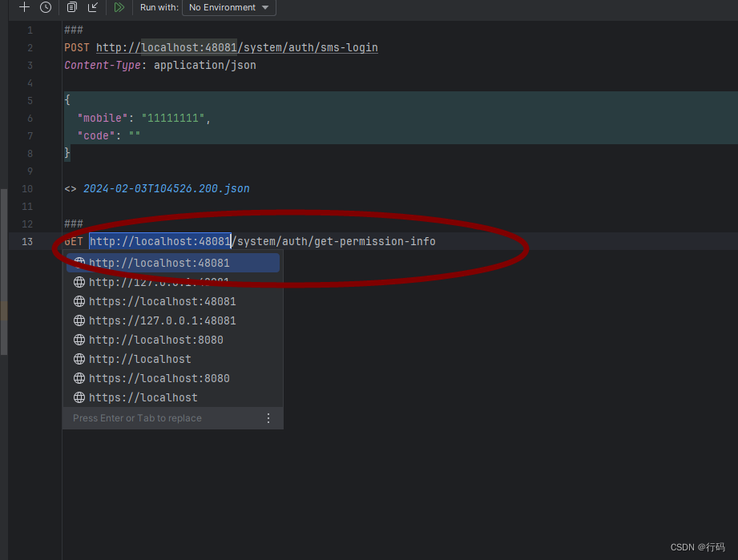Select the highlighted http://localhost:48081 suggestion entry

[158, 263]
